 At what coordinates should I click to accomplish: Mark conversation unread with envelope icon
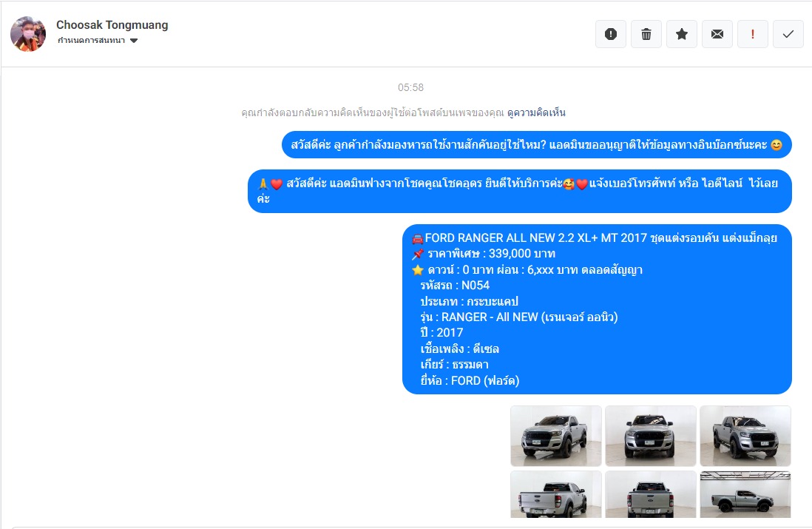coord(717,34)
